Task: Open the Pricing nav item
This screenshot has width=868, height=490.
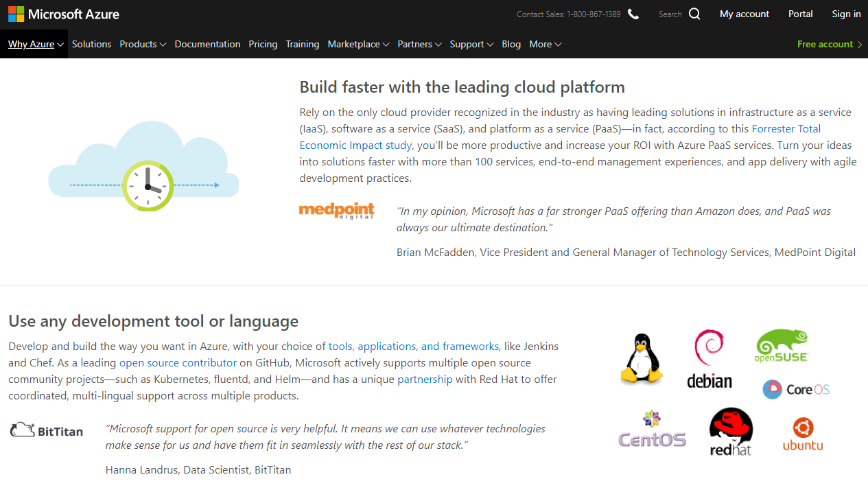Action: pos(263,44)
